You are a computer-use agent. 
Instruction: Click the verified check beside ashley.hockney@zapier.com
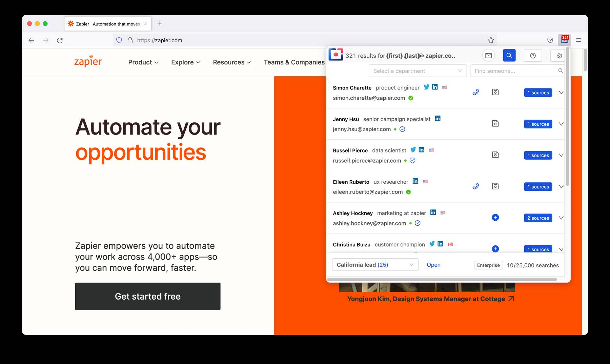418,223
